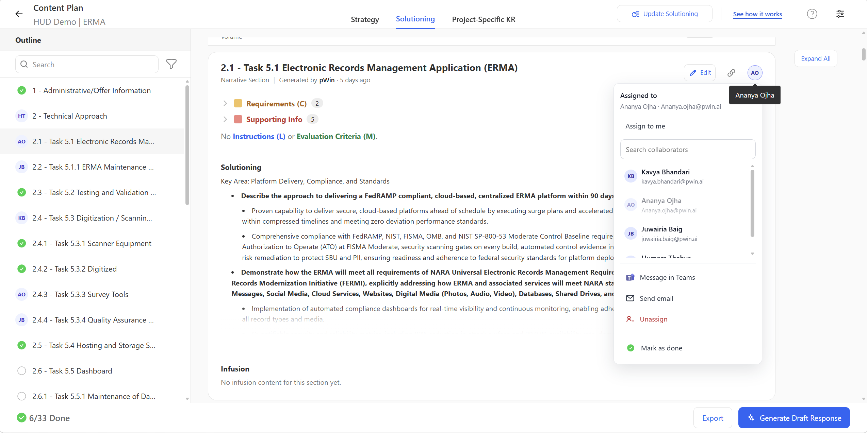The height and width of the screenshot is (433, 868).
Task: Click the Juwairia Baig JB avatar in collaborators list
Action: (x=630, y=233)
